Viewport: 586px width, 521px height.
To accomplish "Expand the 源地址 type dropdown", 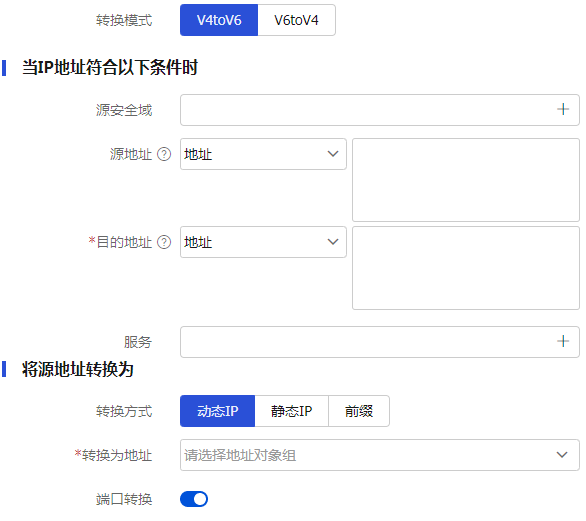I will (x=263, y=154).
